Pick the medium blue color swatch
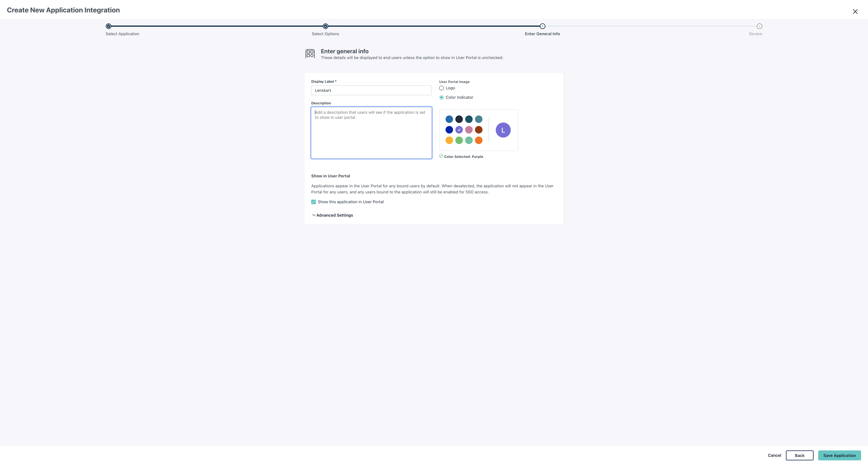This screenshot has height=465, width=868. pyautogui.click(x=449, y=119)
